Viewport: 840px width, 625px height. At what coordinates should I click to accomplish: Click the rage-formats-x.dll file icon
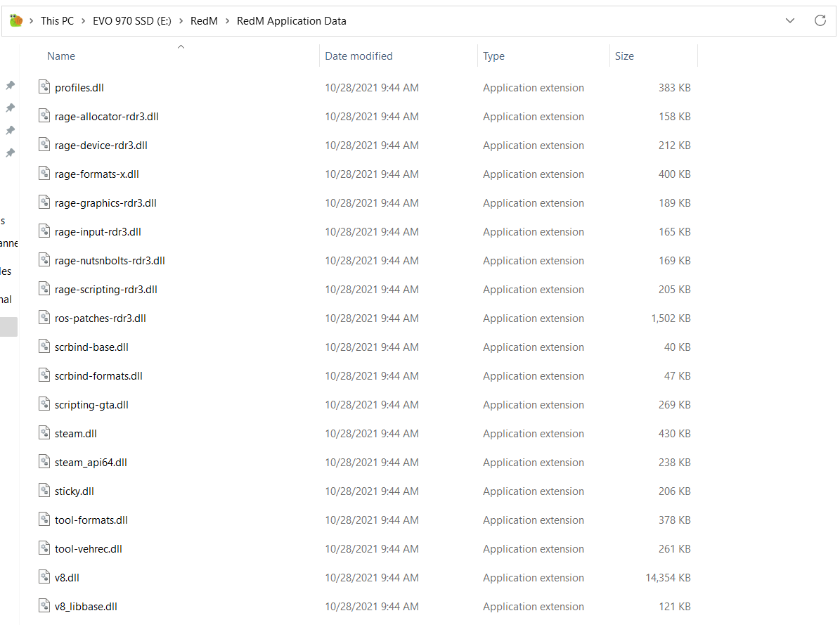[44, 173]
